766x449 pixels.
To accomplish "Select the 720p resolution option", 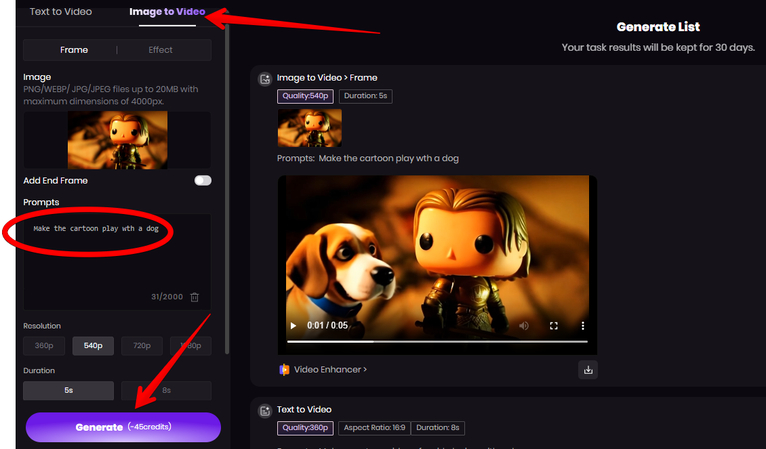I will pyautogui.click(x=141, y=346).
